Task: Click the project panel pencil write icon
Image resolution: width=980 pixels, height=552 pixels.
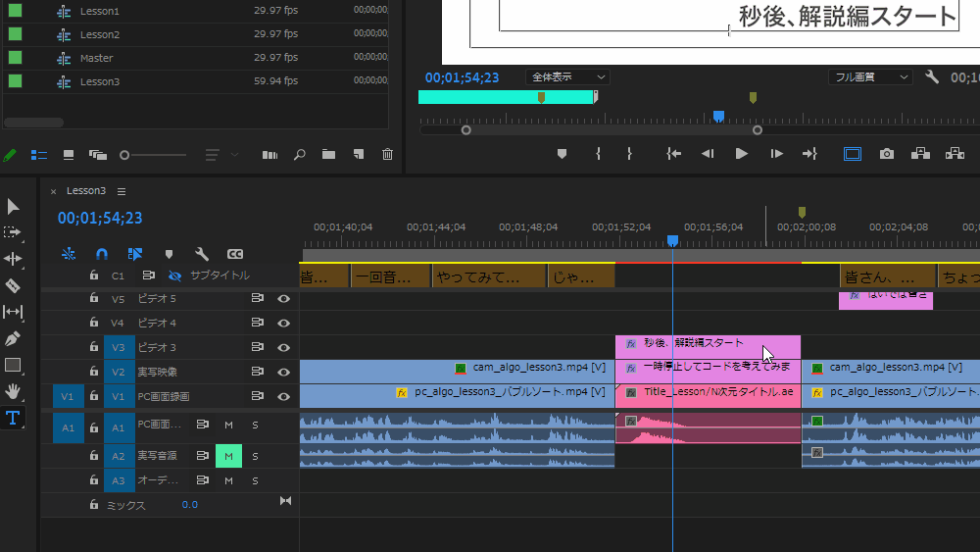Action: click(10, 155)
